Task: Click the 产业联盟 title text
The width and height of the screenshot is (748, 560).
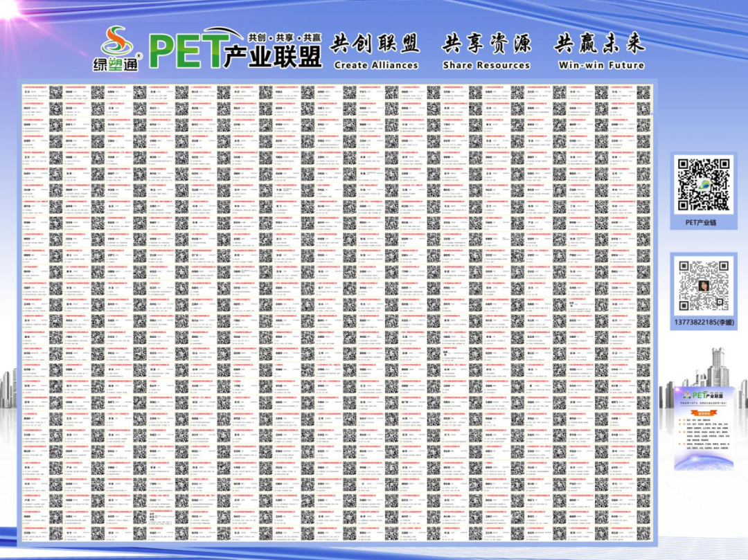Action: 272,57
